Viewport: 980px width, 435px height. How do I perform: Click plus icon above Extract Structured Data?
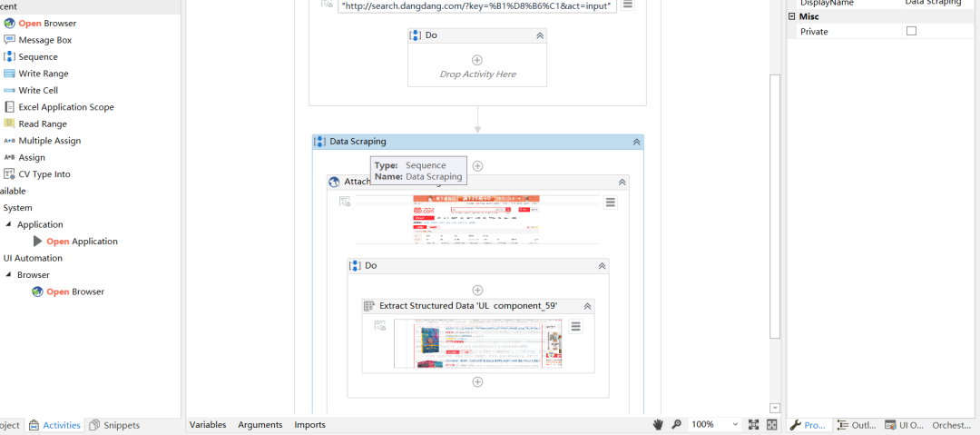click(477, 291)
